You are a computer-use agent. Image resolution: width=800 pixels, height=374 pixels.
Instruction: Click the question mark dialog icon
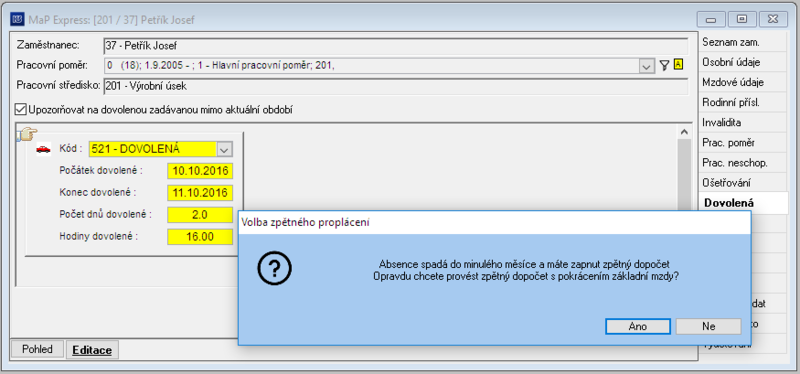click(274, 269)
